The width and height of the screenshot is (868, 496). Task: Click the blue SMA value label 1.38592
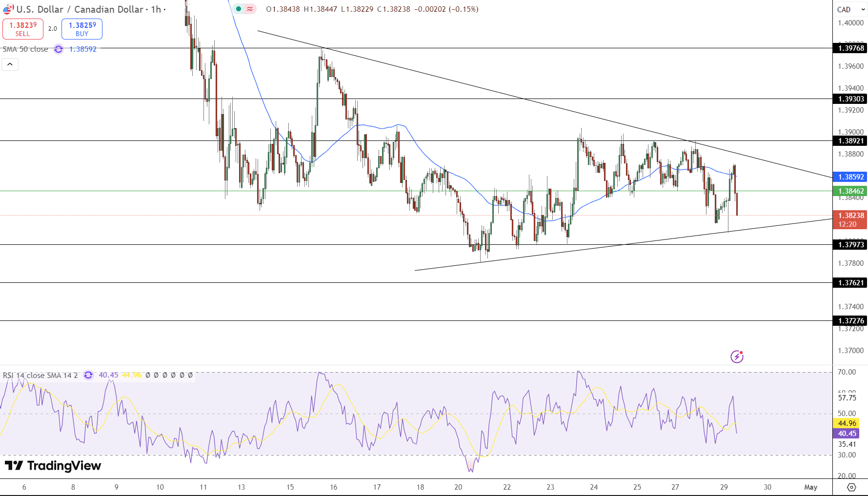(x=850, y=177)
